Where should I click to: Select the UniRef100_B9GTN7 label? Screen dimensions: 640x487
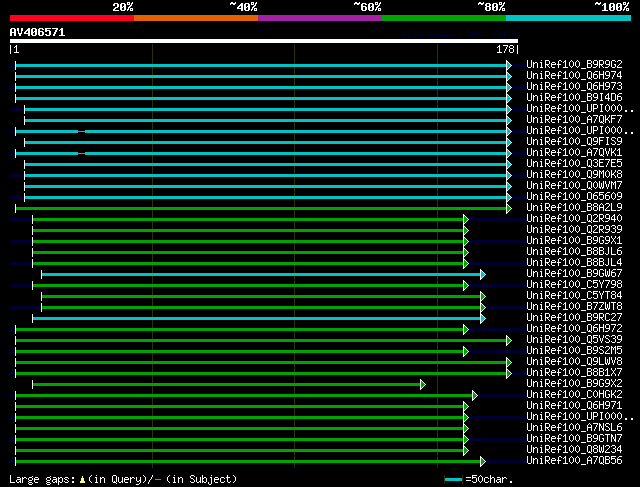[574, 439]
